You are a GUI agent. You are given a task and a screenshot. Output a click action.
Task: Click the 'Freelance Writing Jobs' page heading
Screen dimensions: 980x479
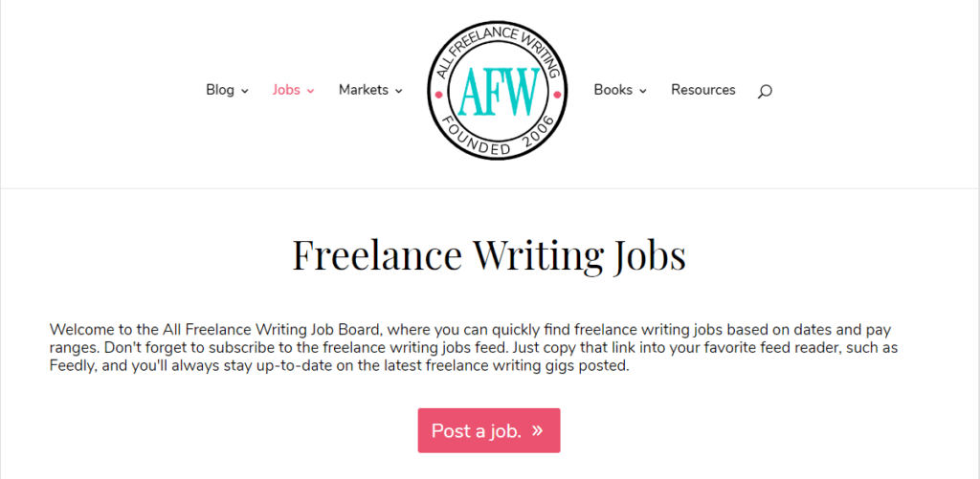[489, 255]
